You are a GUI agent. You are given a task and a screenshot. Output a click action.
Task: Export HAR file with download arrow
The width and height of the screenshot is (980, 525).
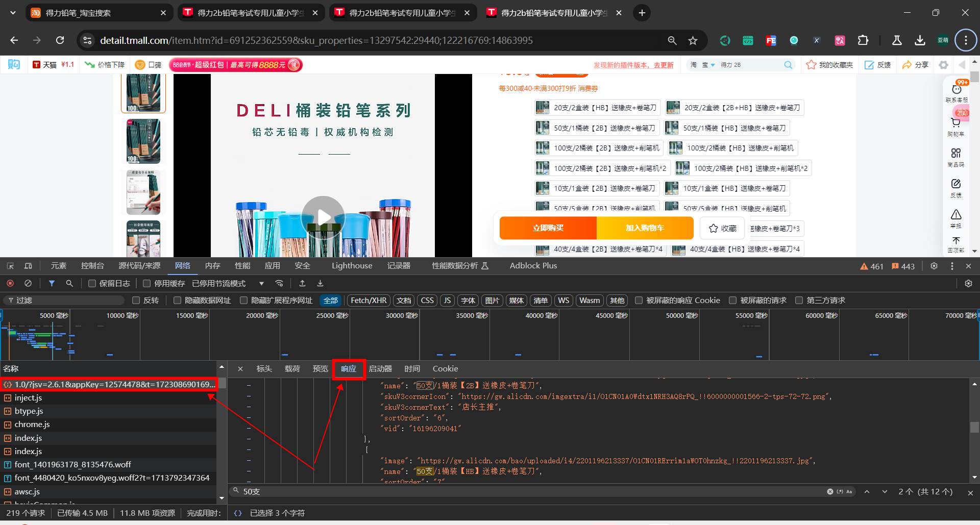pyautogui.click(x=320, y=283)
